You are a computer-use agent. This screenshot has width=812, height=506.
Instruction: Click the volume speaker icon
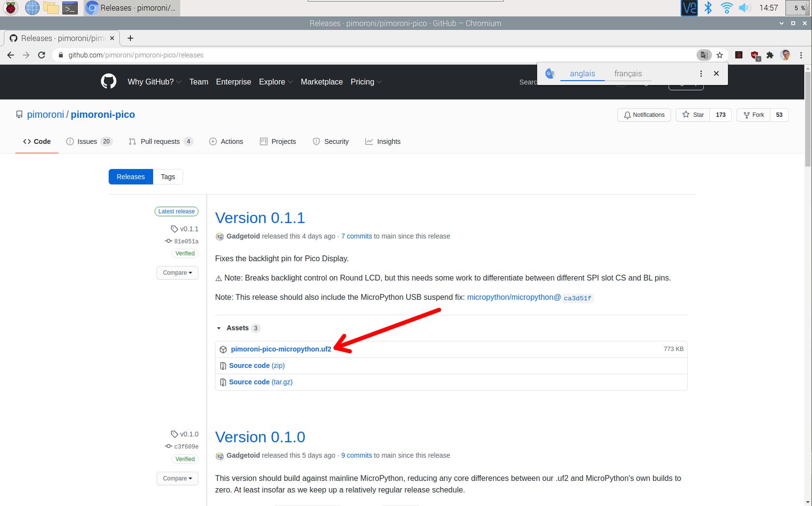(x=744, y=8)
